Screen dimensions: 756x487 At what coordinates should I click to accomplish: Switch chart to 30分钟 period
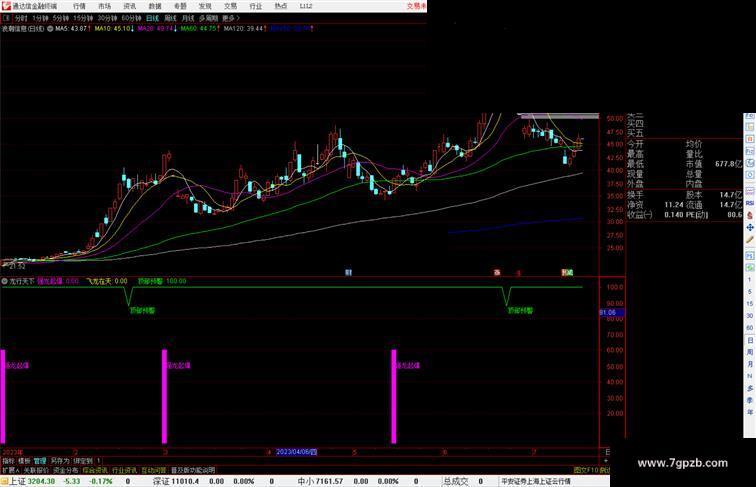pyautogui.click(x=107, y=18)
